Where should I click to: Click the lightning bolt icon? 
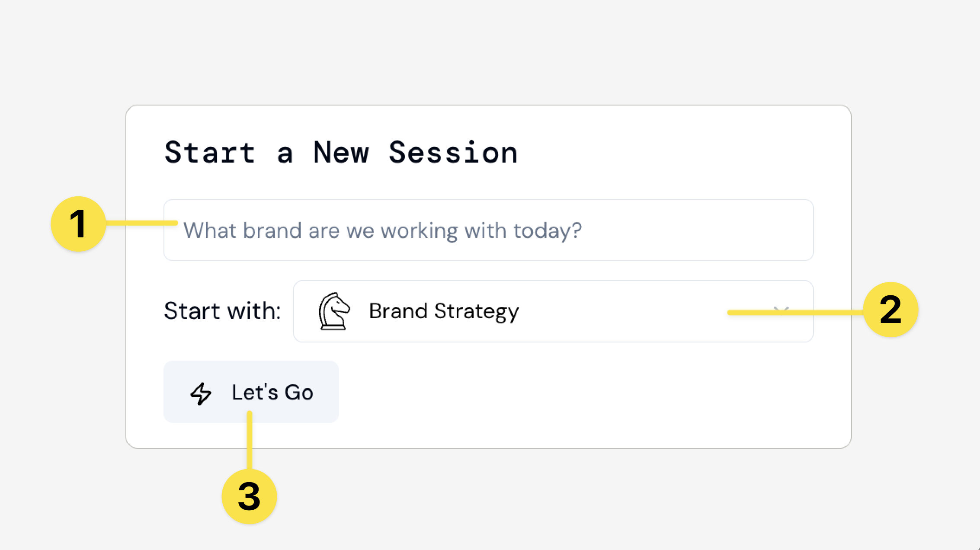(201, 393)
